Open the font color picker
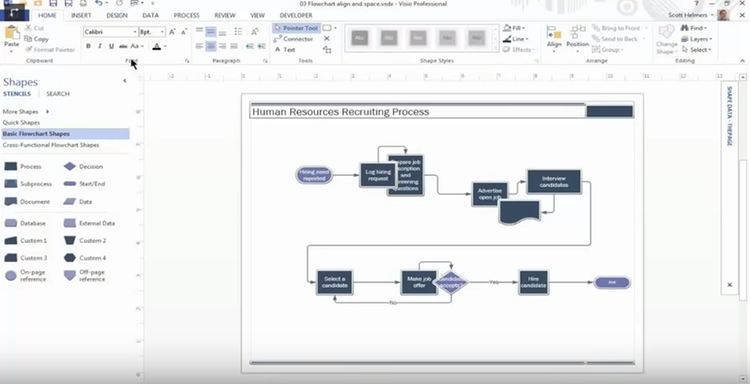The height and width of the screenshot is (384, 750). (165, 46)
